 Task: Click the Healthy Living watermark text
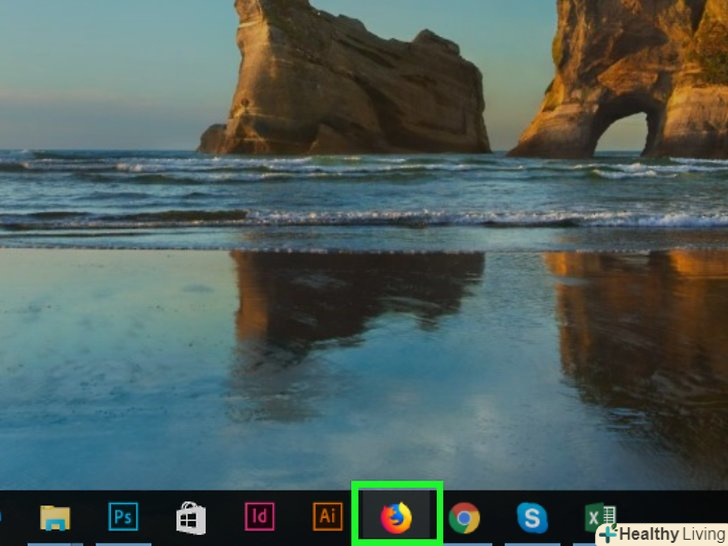coord(670,534)
